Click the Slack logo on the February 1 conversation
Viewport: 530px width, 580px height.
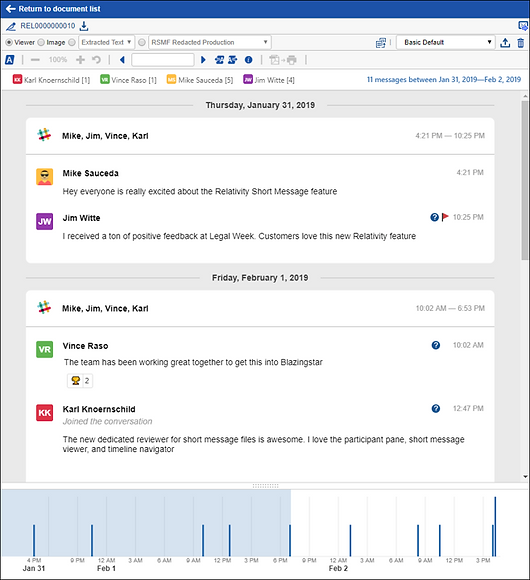[x=44, y=307]
